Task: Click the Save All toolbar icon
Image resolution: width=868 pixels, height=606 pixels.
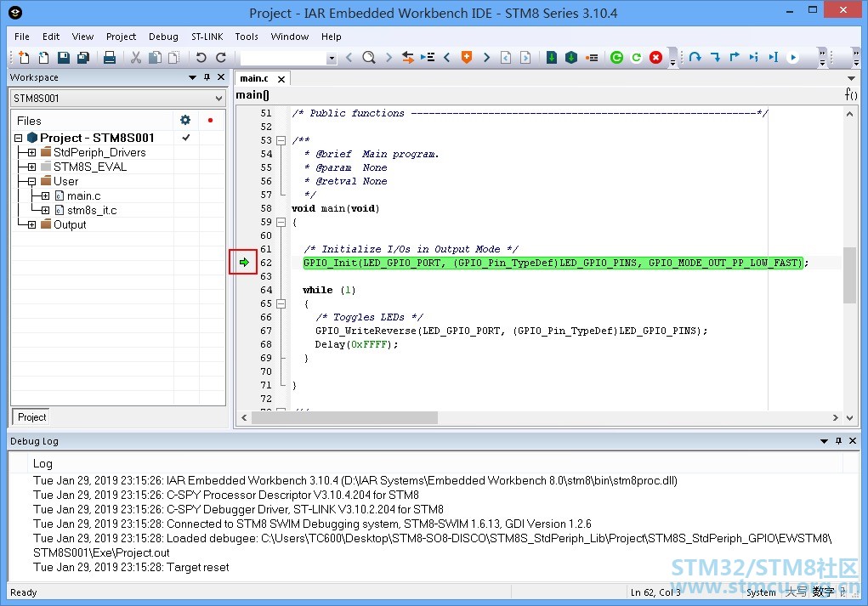Action: [x=83, y=57]
